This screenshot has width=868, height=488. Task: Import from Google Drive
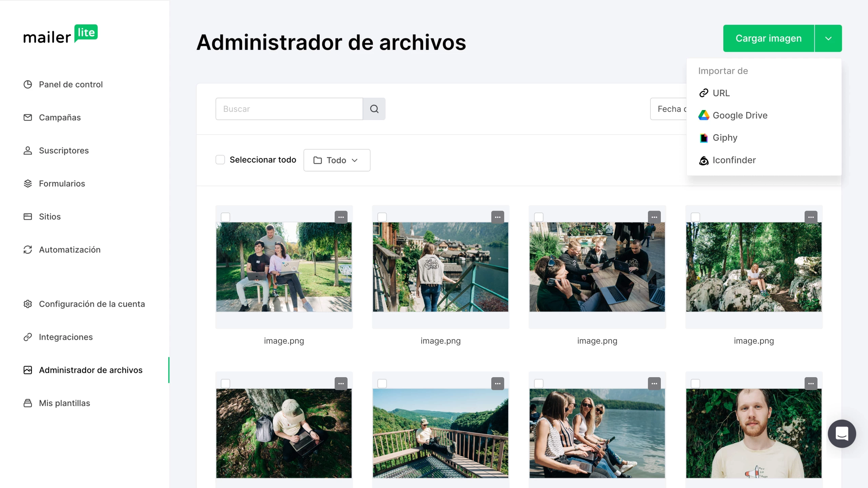pyautogui.click(x=740, y=116)
